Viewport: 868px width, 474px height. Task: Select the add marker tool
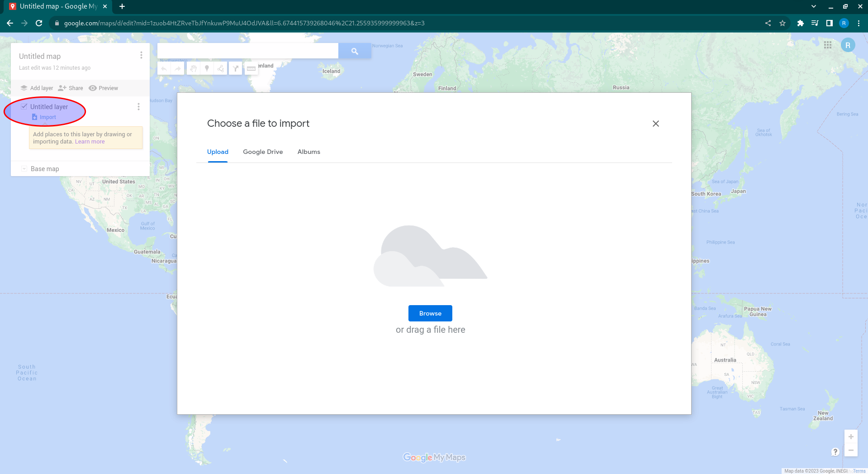207,68
